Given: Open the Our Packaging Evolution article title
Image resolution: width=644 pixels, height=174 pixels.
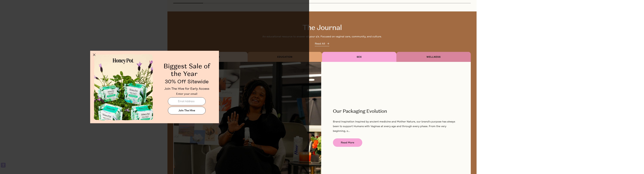Looking at the screenshot, I should pyautogui.click(x=360, y=111).
